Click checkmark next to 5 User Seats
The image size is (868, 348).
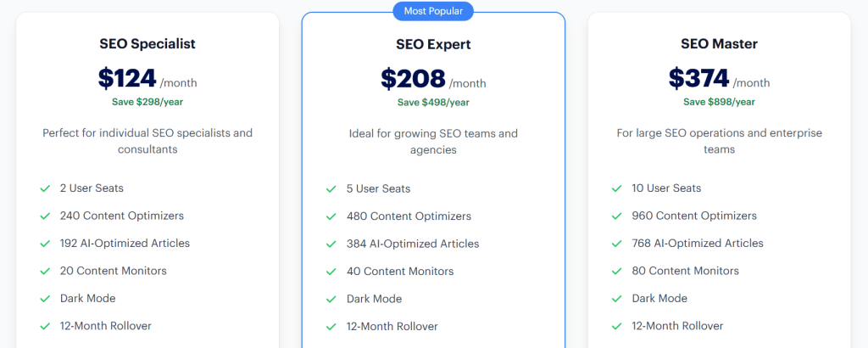tap(331, 188)
